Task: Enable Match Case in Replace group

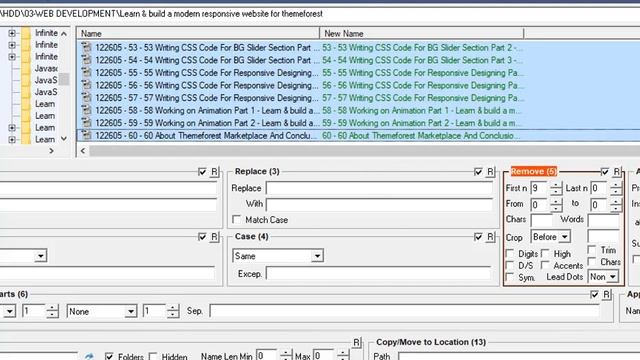Action: tap(237, 220)
